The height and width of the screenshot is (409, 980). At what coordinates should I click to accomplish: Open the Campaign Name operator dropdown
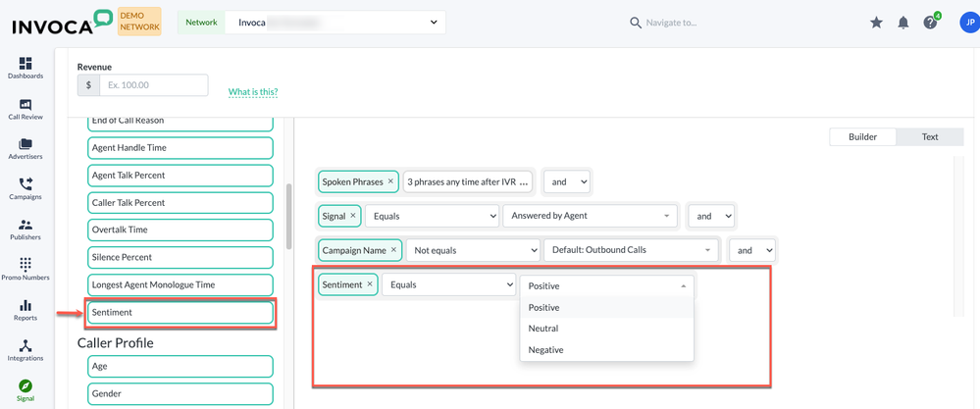pyautogui.click(x=472, y=250)
